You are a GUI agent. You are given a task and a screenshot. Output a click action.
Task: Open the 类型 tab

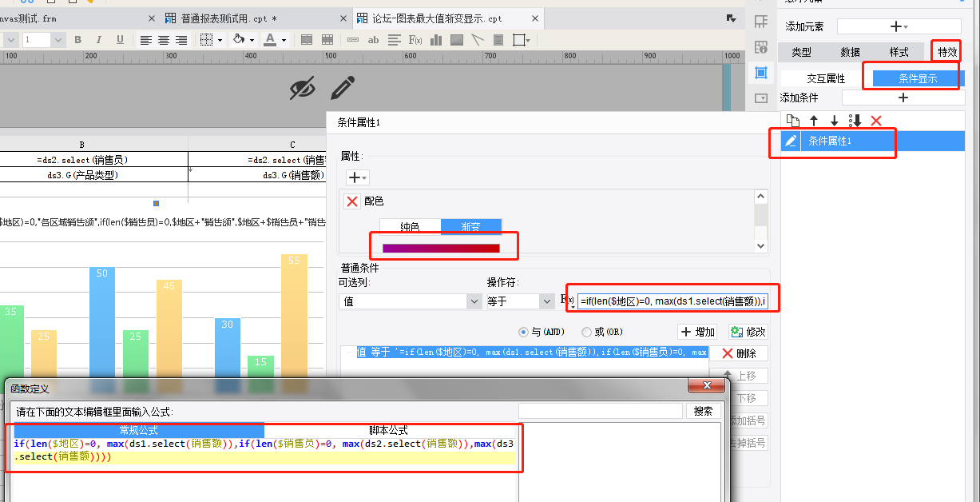click(x=801, y=52)
